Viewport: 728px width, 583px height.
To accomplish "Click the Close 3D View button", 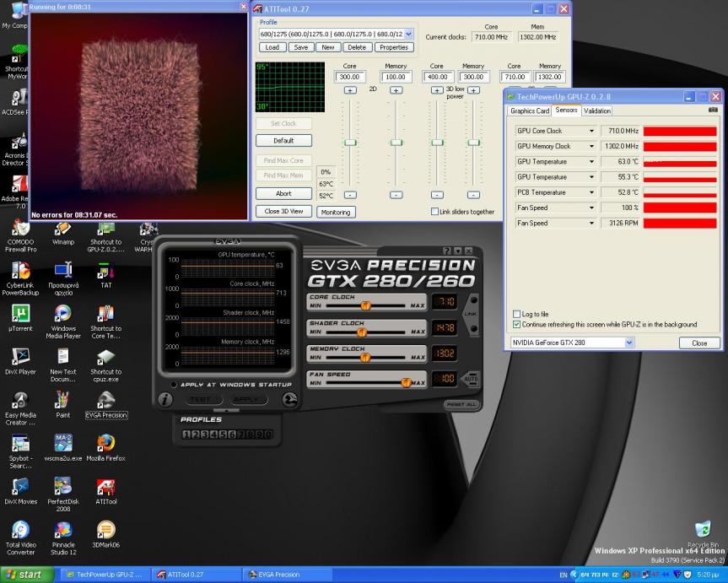I will (283, 212).
